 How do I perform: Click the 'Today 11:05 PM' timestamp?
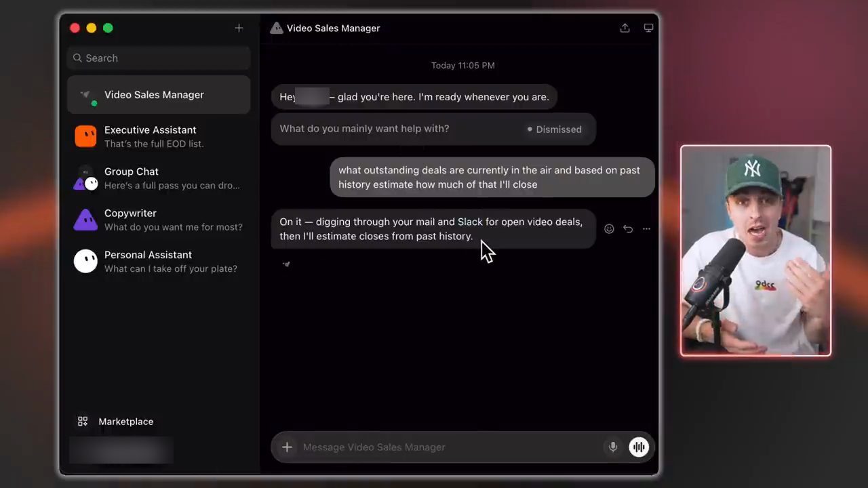pyautogui.click(x=463, y=66)
